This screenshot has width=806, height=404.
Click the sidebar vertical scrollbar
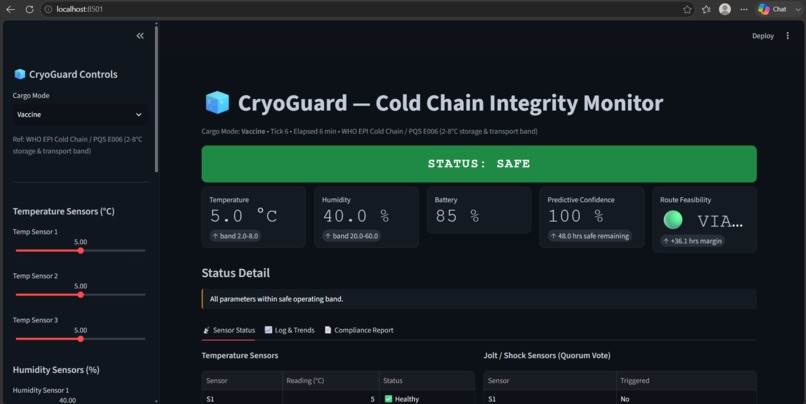click(156, 99)
